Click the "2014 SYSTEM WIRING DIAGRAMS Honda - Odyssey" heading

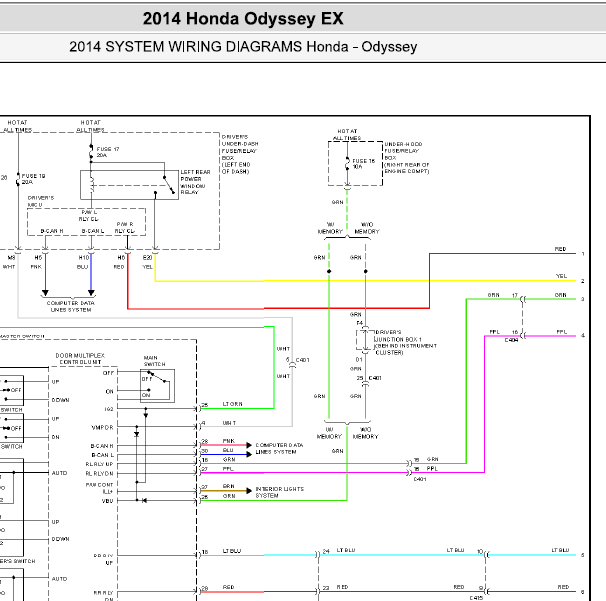[243, 47]
